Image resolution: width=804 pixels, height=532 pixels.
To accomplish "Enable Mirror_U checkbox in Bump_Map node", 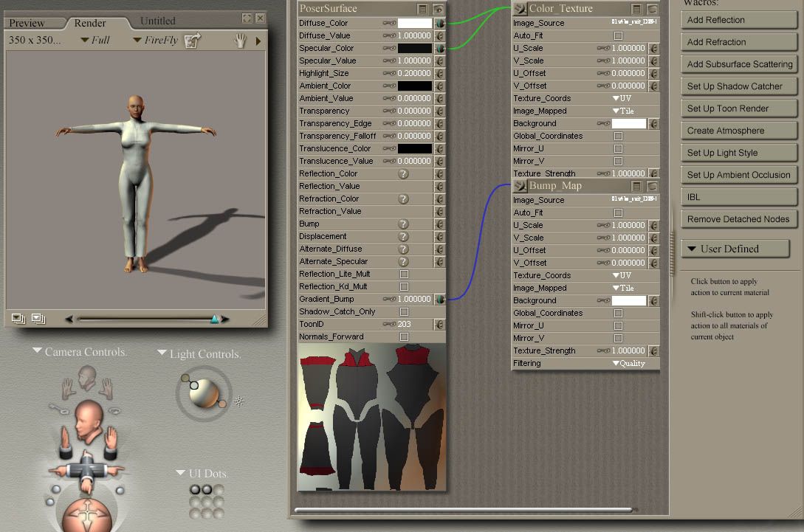I will pos(618,325).
